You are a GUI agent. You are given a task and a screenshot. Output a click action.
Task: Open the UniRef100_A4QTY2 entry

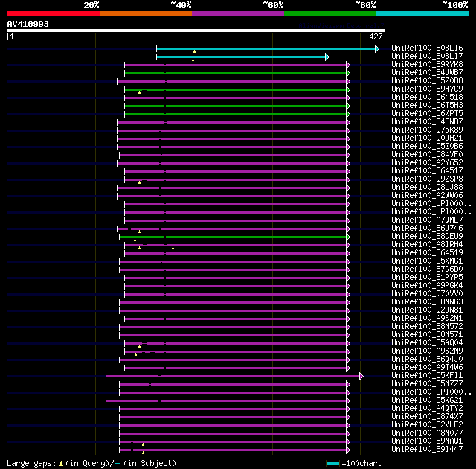coord(427,409)
